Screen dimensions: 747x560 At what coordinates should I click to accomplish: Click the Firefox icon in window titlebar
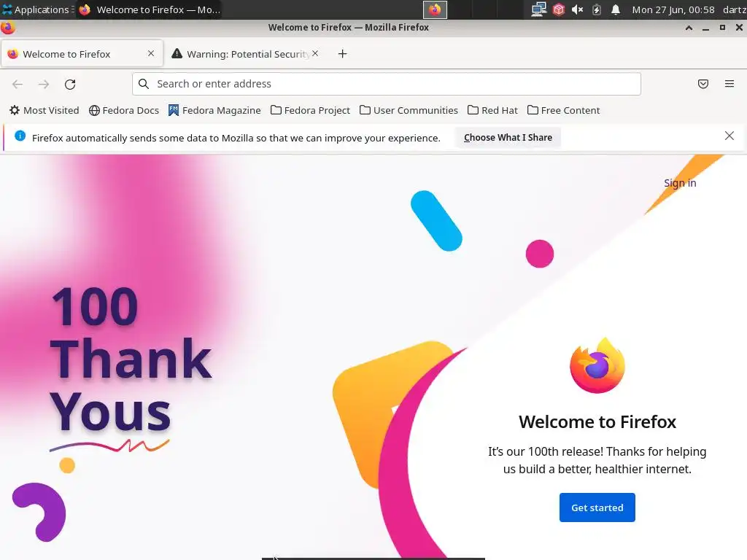(x=7, y=28)
